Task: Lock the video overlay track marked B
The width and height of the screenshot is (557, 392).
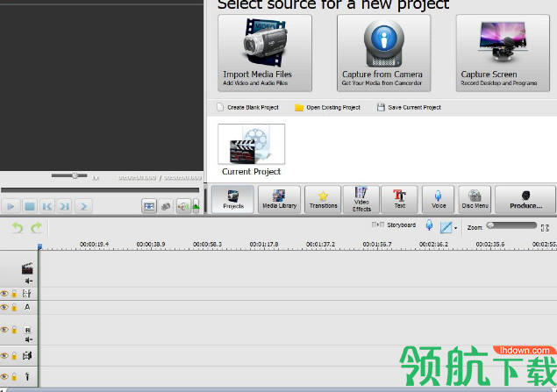Action: click(x=14, y=330)
